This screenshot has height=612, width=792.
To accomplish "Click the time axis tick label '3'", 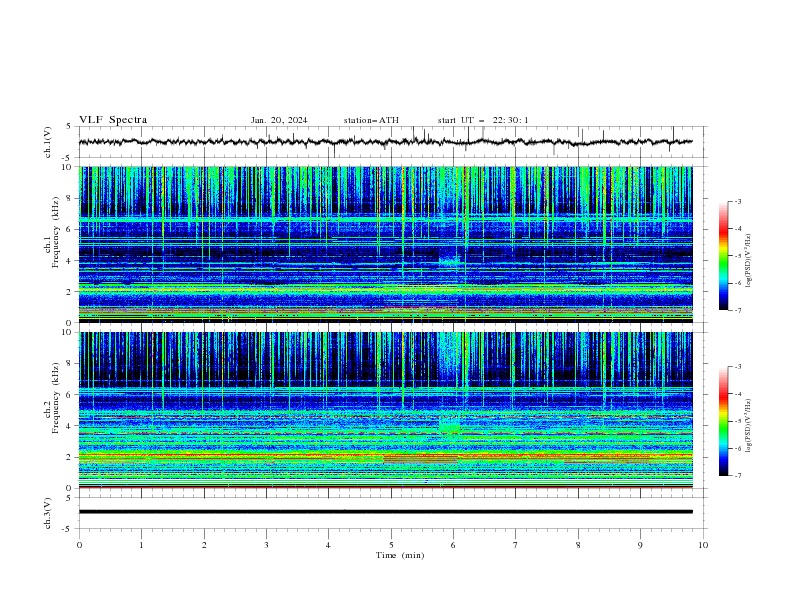I will pos(266,545).
